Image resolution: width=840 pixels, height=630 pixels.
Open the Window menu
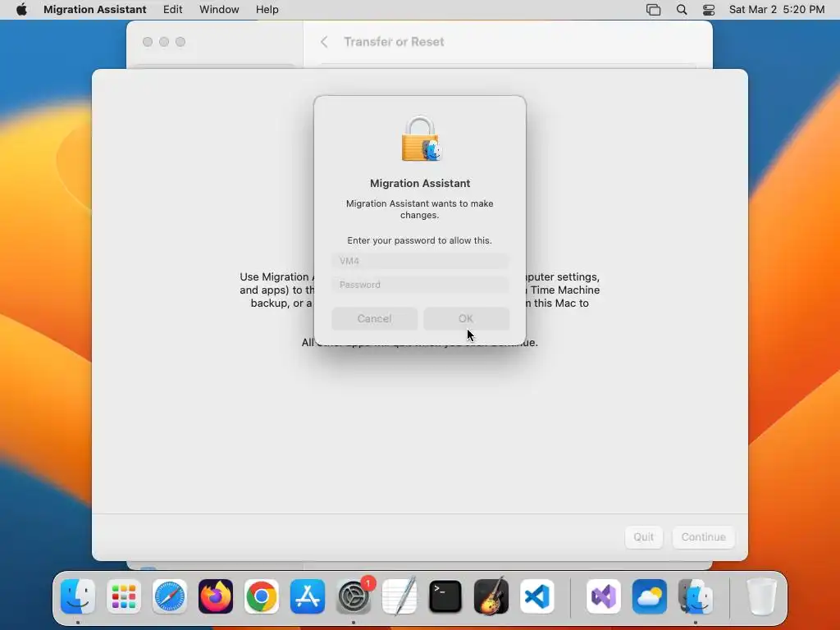pyautogui.click(x=219, y=10)
